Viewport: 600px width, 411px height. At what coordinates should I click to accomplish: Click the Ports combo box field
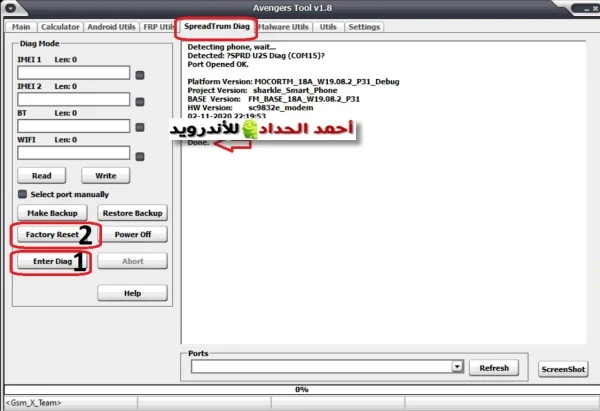coord(327,367)
